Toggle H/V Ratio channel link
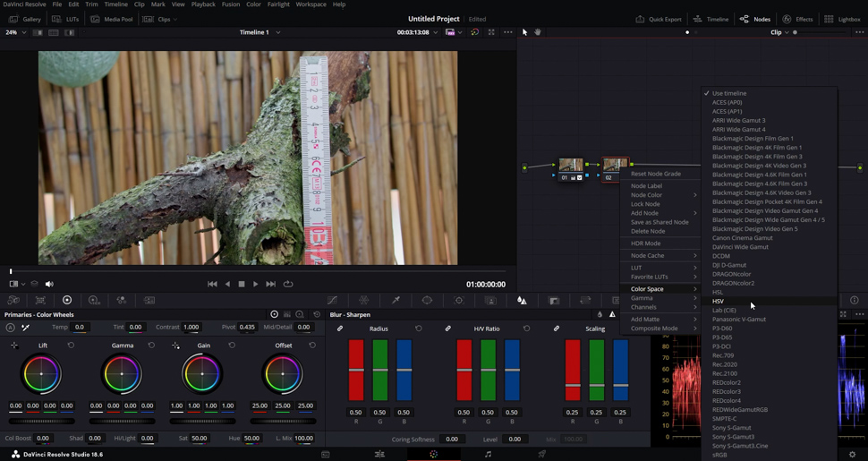This screenshot has width=868, height=461. pos(447,329)
